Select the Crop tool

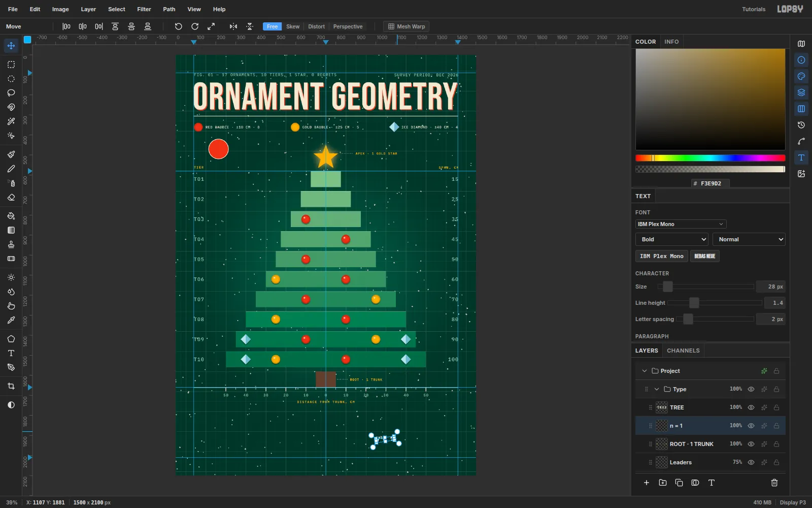(11, 386)
